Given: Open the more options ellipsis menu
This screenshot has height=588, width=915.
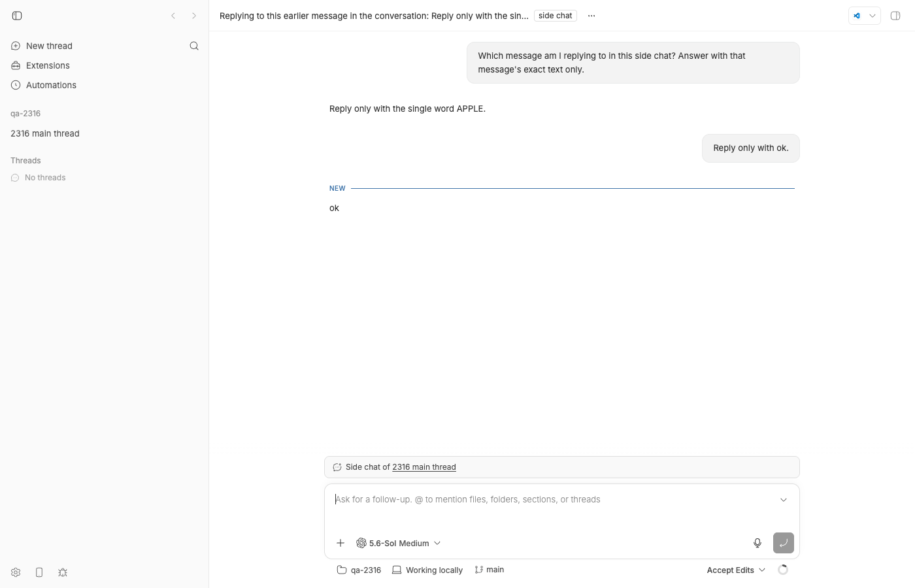Looking at the screenshot, I should coord(591,16).
